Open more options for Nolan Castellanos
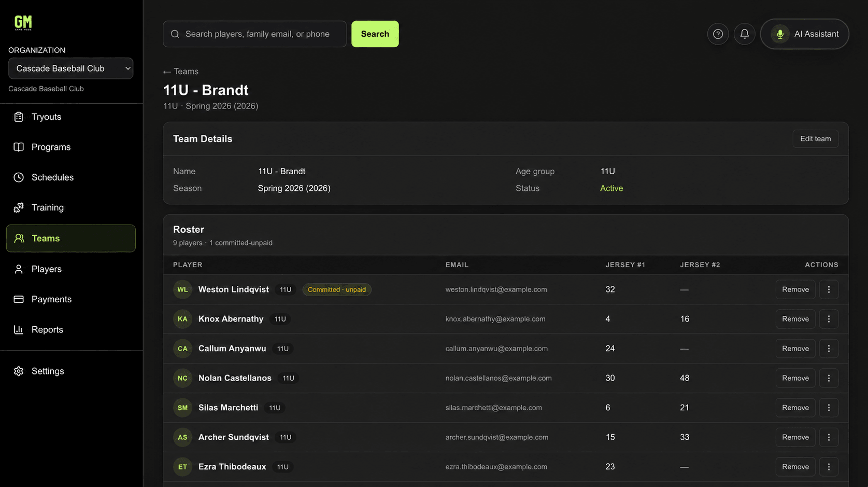Viewport: 868px width, 487px height. (829, 378)
